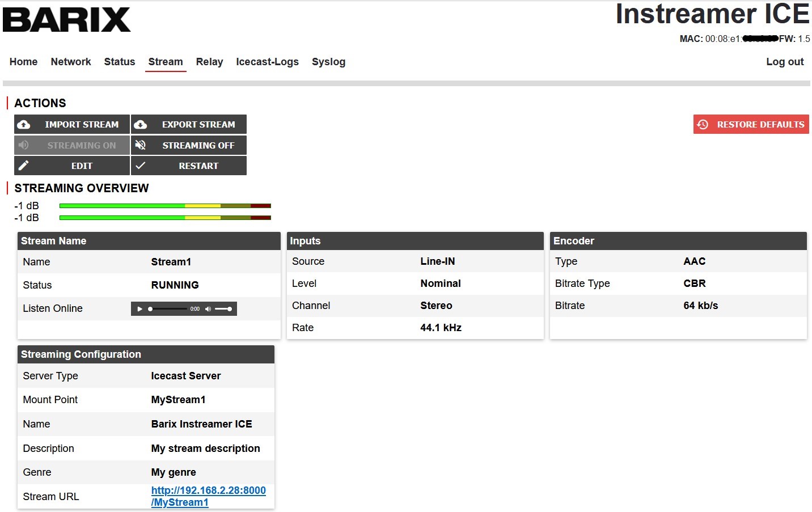The height and width of the screenshot is (512, 812).
Task: Log out of the Instreamer
Action: coord(784,62)
